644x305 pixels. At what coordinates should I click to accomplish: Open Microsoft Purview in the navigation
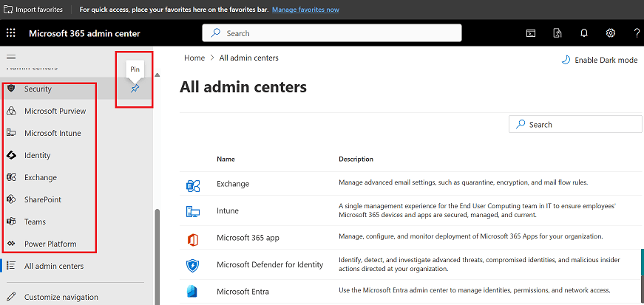[55, 111]
